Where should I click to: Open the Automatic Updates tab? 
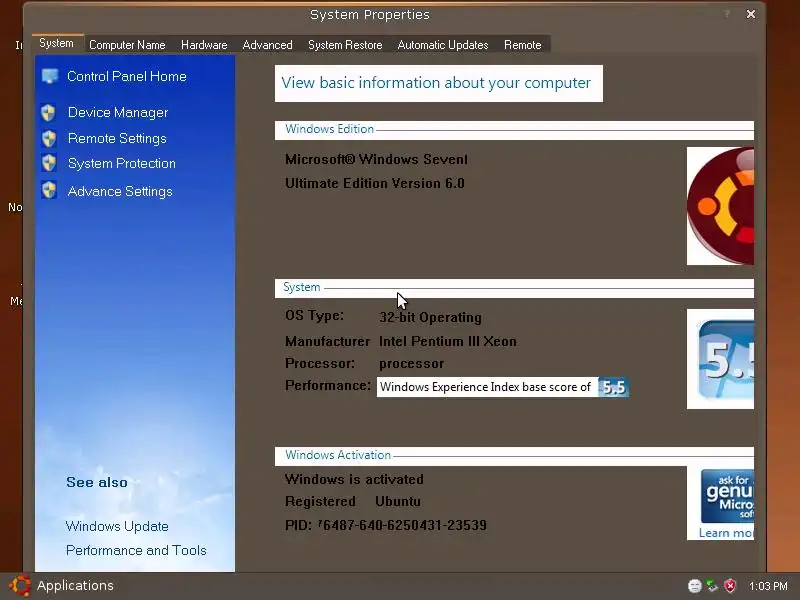pyautogui.click(x=443, y=45)
